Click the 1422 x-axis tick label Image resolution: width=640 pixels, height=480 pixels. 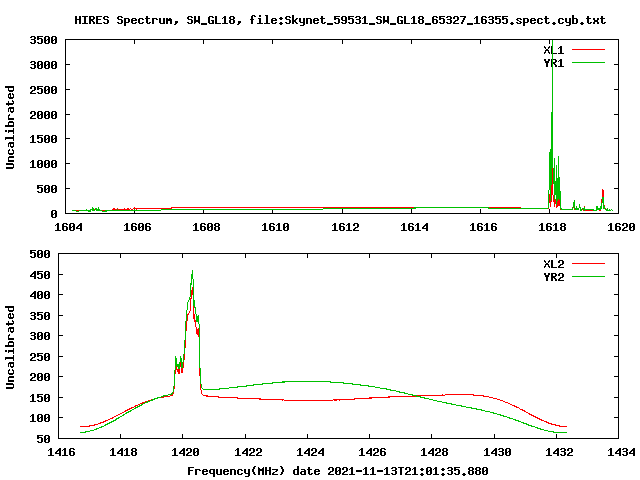coord(248,452)
